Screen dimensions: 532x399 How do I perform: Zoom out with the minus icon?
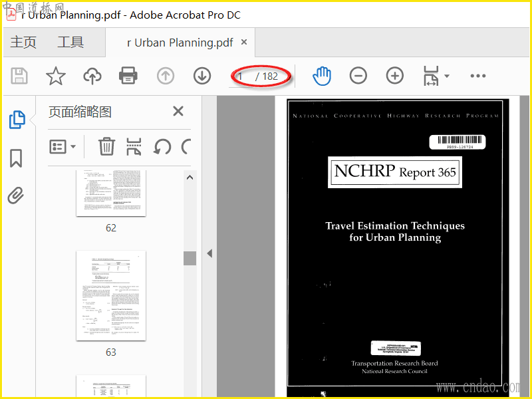[x=358, y=75]
